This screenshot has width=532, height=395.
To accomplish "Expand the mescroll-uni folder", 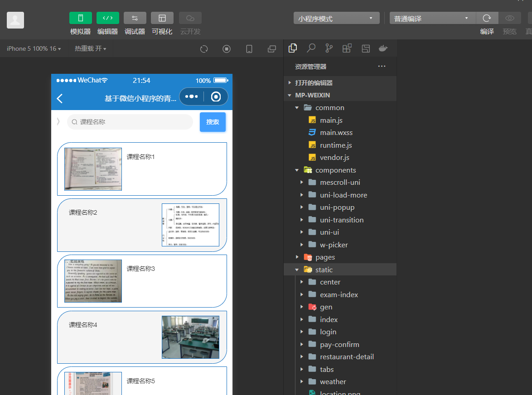I will [x=340, y=183].
